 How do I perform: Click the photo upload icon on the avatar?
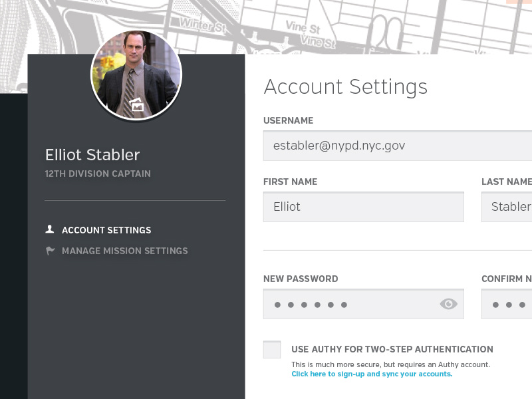[x=136, y=104]
